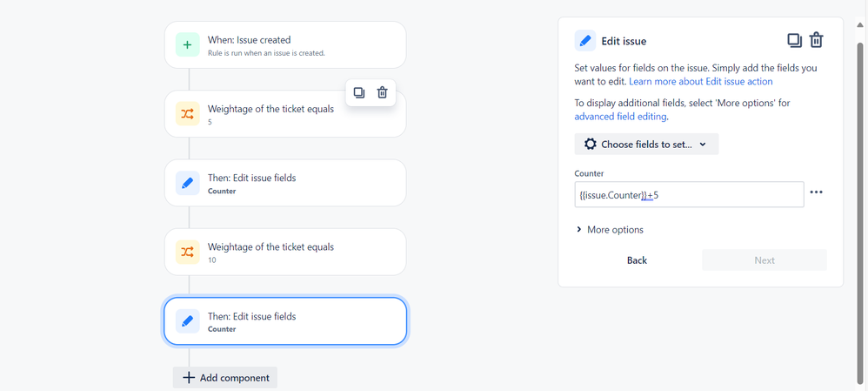The image size is (868, 391).
Task: Duplicate the weightage 5 condition component
Action: (x=359, y=92)
